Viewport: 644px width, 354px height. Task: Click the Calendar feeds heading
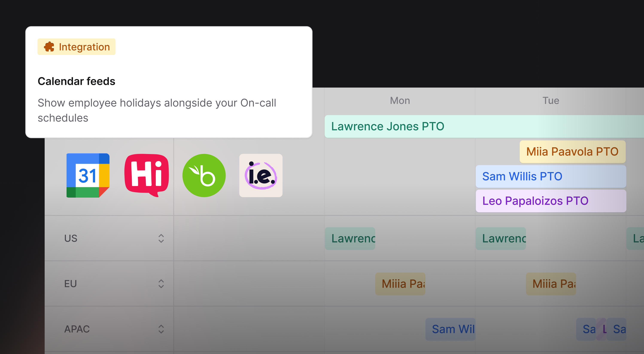tap(76, 81)
